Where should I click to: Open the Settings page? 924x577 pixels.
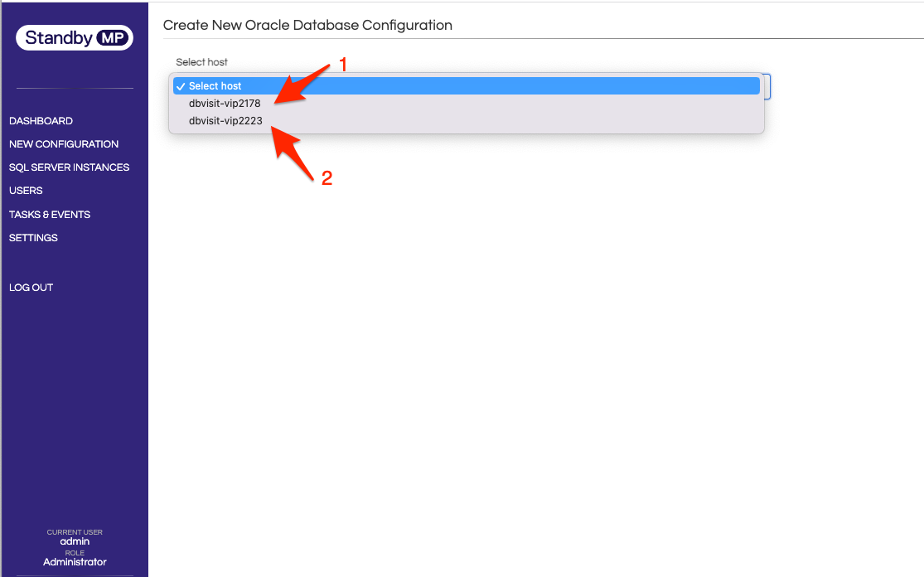click(34, 238)
